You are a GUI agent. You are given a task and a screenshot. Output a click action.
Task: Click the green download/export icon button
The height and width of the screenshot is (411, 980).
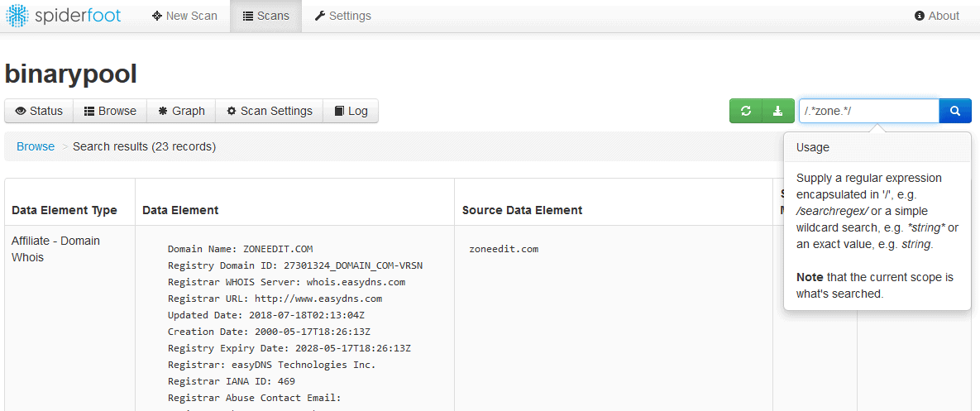coord(777,111)
